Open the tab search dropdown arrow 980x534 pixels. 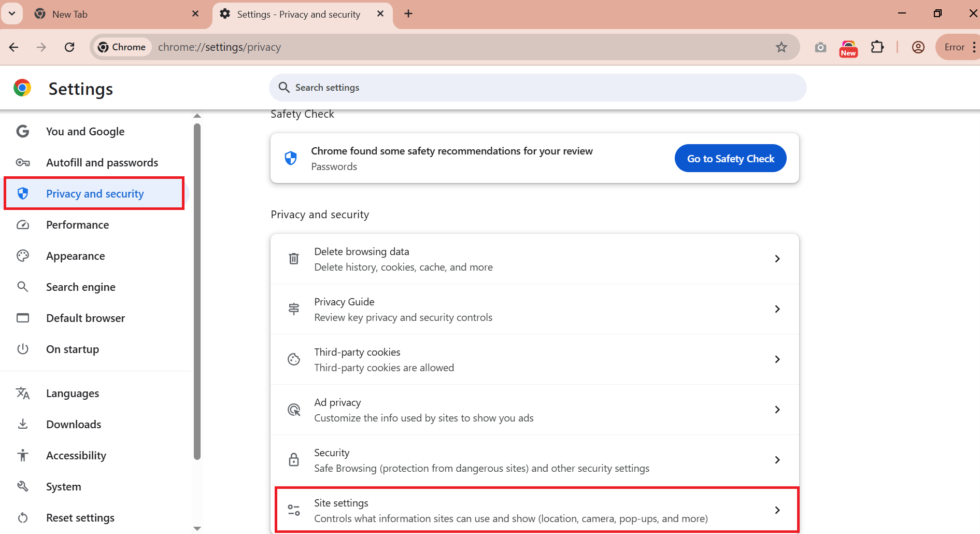click(x=12, y=13)
